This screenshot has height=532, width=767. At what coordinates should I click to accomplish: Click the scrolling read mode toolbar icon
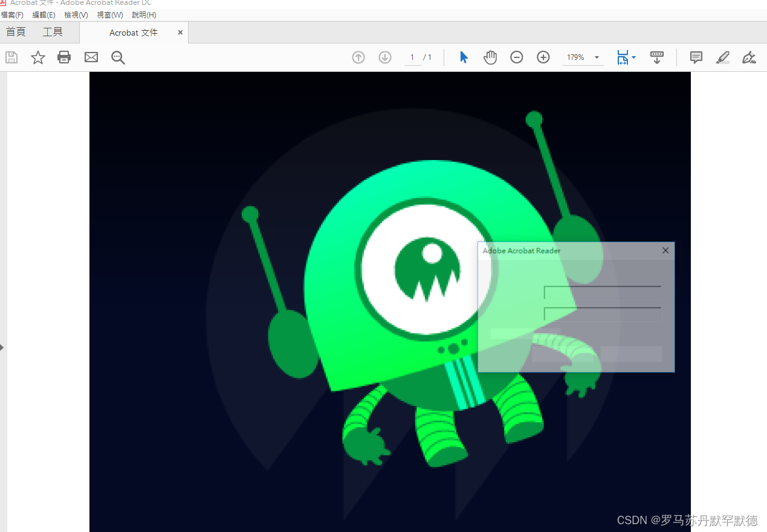click(656, 57)
